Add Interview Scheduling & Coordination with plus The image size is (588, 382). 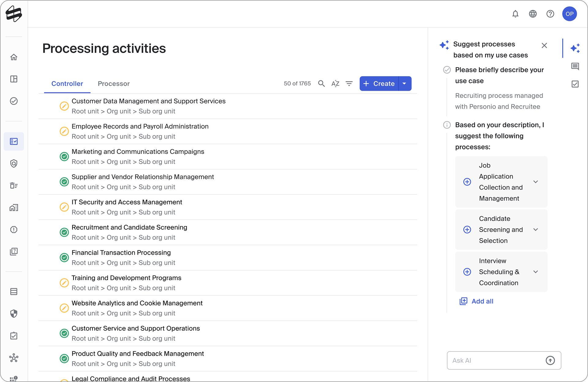click(467, 272)
